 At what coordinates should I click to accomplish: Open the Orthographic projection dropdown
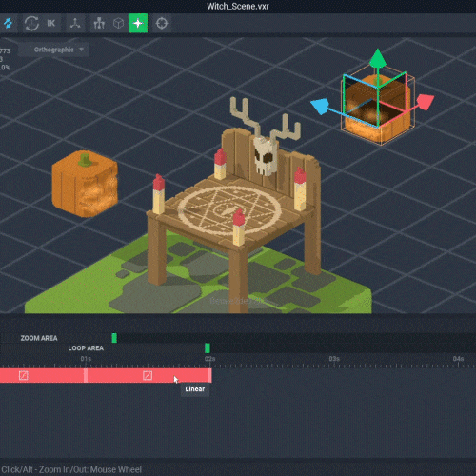click(x=53, y=50)
